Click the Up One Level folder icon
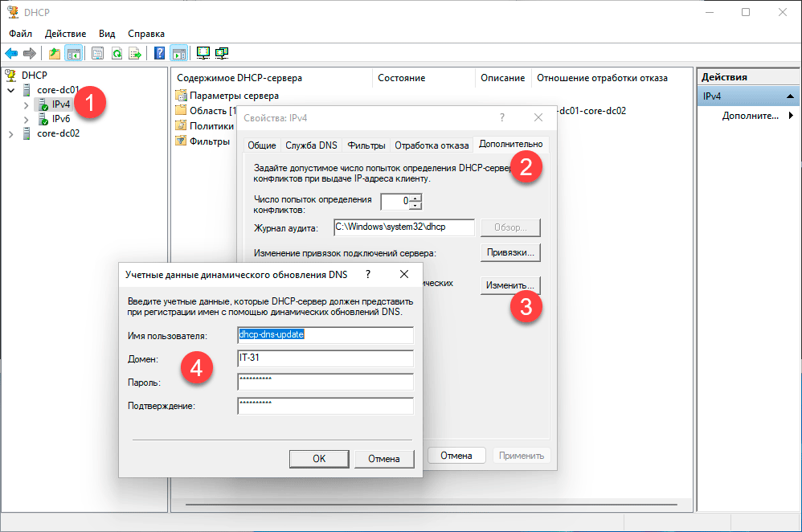Screen dimensions: 802x532 [54, 54]
